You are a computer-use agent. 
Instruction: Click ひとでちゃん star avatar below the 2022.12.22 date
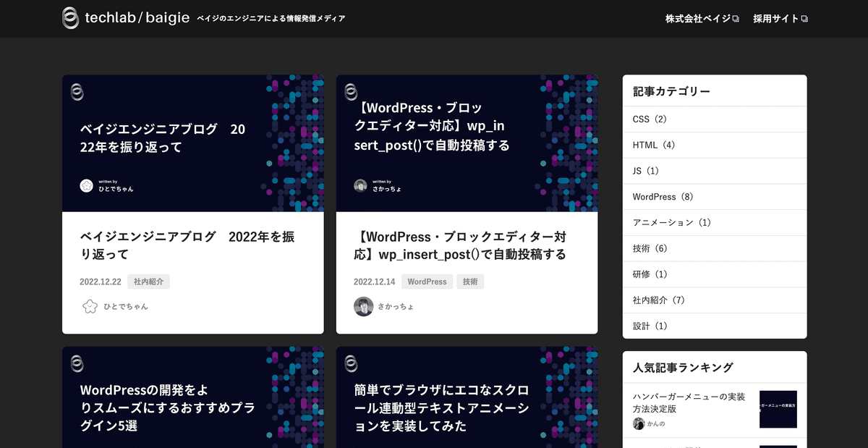(90, 306)
